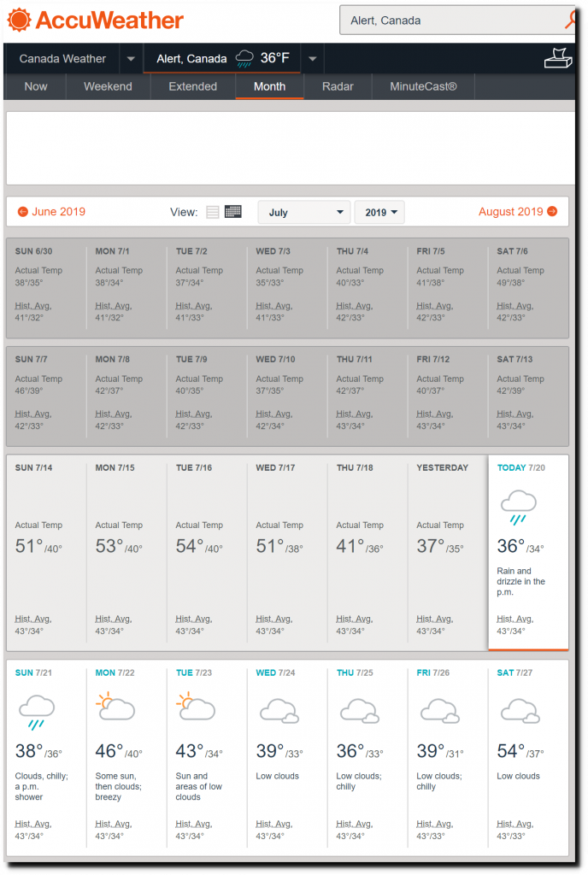Click 'Some sun, then clouds; breezy' description
Screen dimensions: 588x875
point(118,786)
